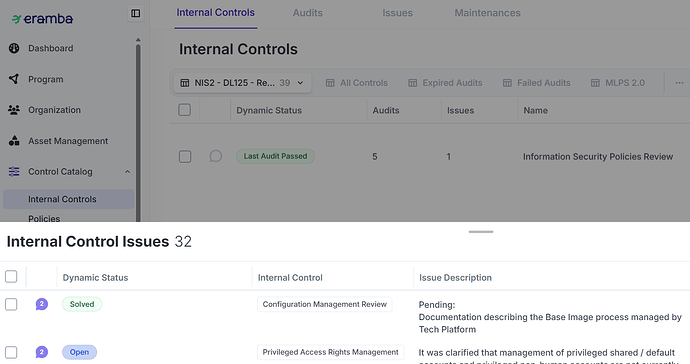Open comments badge on the Solved issue row
The height and width of the screenshot is (364, 690).
click(42, 304)
